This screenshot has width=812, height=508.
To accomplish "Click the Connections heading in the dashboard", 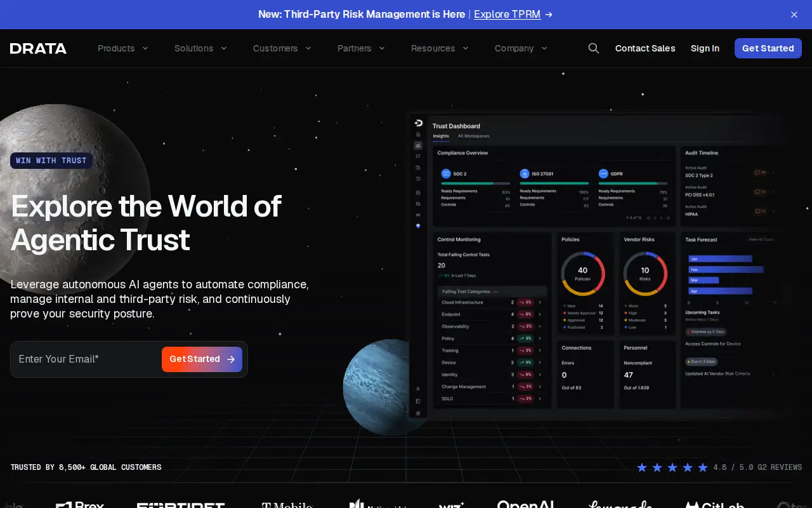I will point(576,348).
